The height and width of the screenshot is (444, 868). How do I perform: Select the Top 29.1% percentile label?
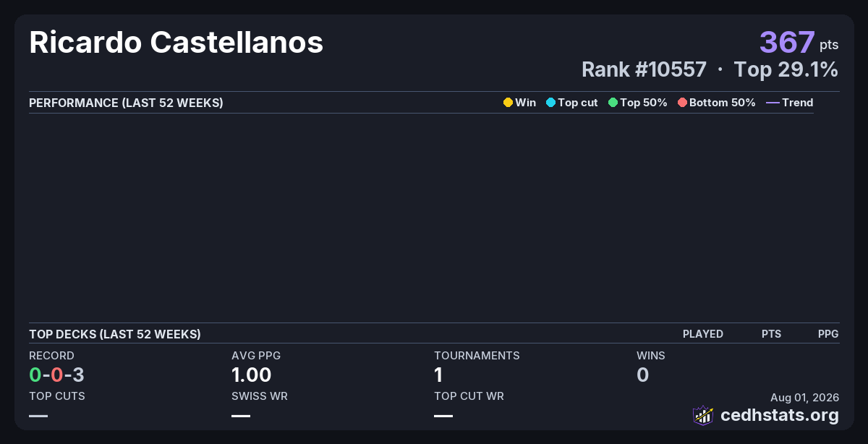tap(786, 69)
